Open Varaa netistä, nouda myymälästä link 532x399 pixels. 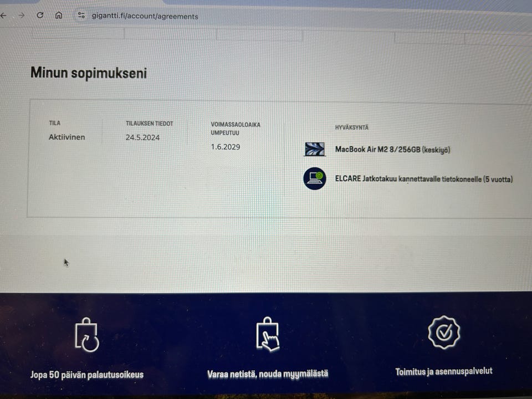(268, 374)
